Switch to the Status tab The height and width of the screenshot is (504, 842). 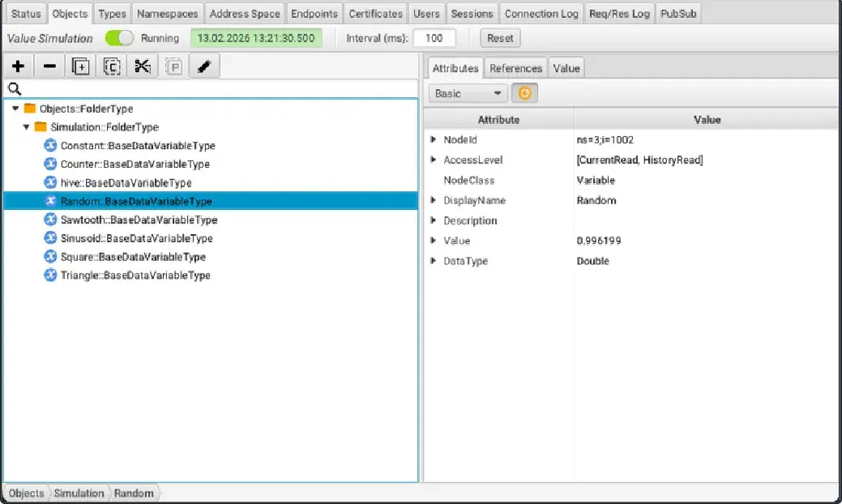(26, 14)
